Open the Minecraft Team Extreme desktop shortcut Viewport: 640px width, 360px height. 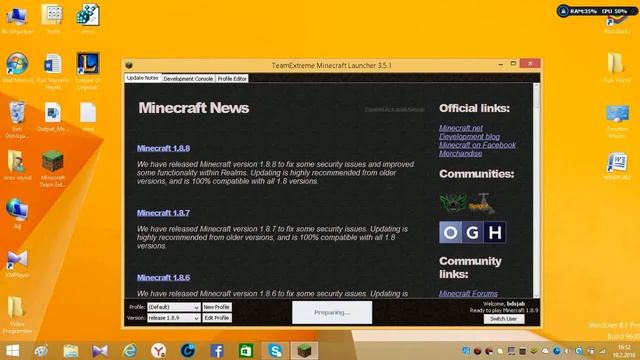pos(53,168)
